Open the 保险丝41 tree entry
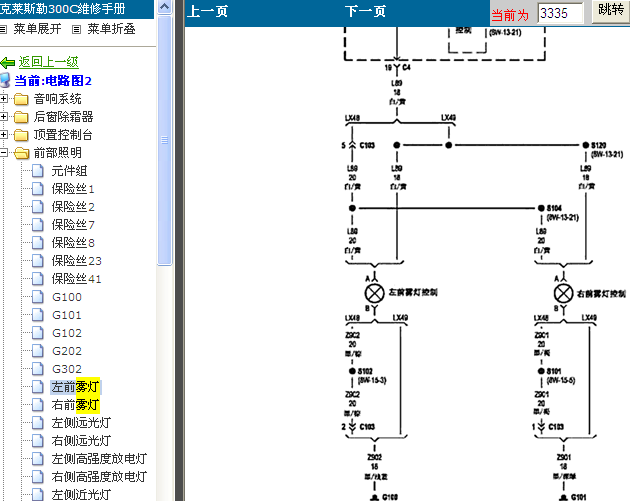Viewport: 630px width, 501px height. point(76,279)
